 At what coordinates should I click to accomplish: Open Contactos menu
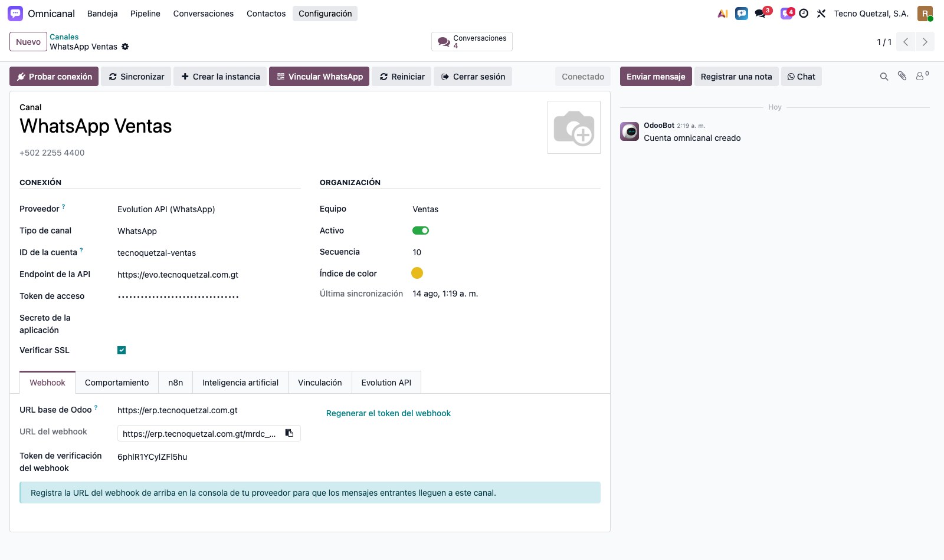point(266,14)
